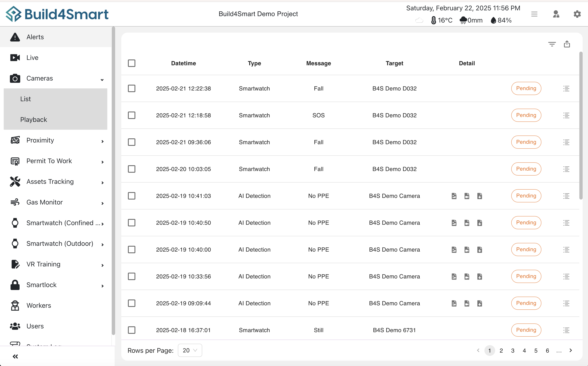The image size is (588, 366).
Task: Open the List view under Cameras
Action: coord(25,99)
